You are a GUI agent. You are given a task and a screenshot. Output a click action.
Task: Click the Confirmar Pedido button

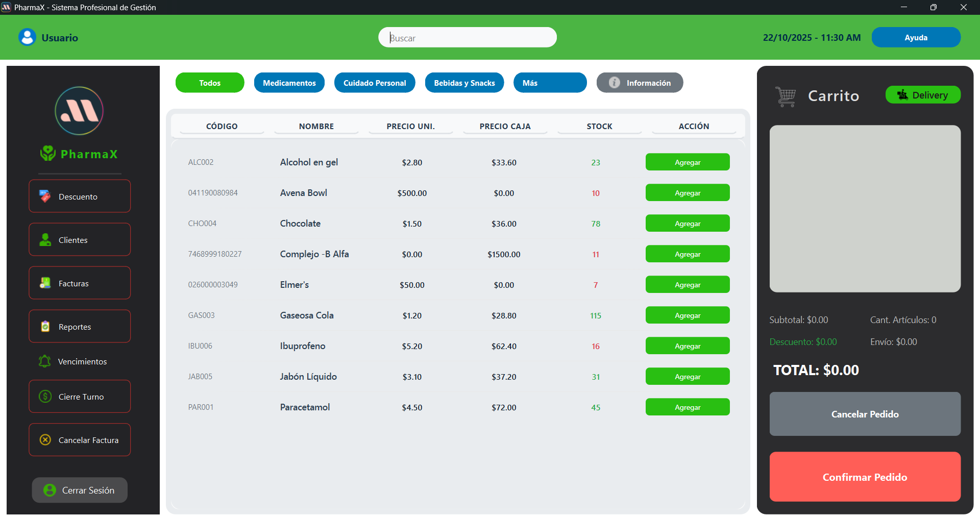[x=865, y=477]
